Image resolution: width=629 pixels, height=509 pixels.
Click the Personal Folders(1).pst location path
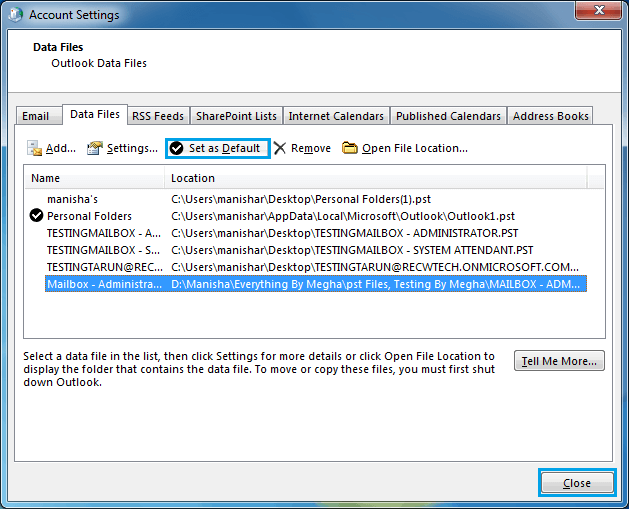pos(301,199)
